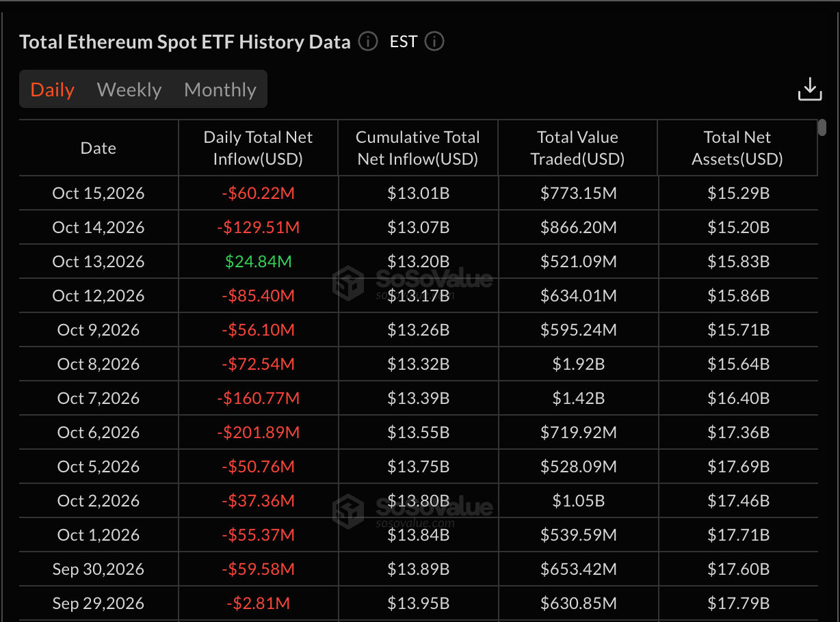The width and height of the screenshot is (840, 622).
Task: Select the Oct 8,2026 date cell
Action: pos(99,364)
